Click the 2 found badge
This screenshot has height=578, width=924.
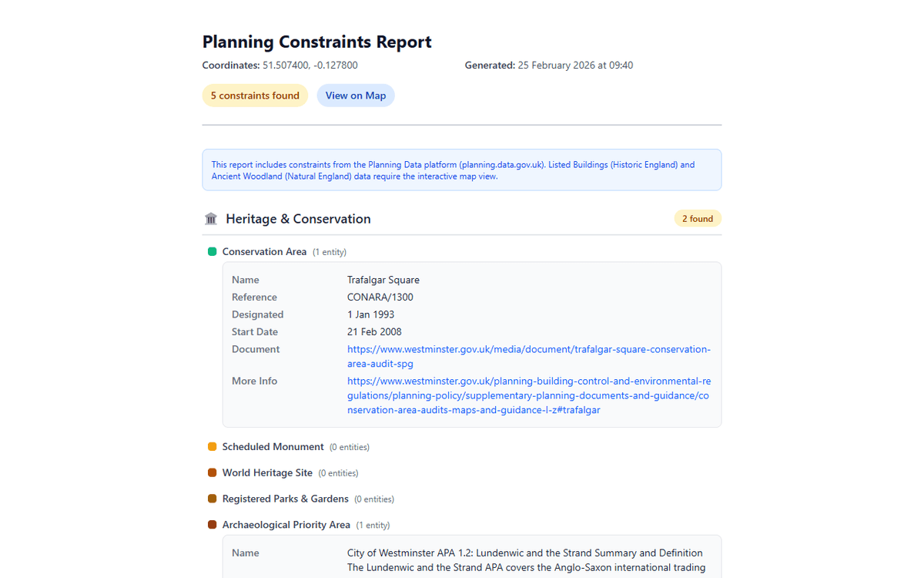(x=698, y=218)
